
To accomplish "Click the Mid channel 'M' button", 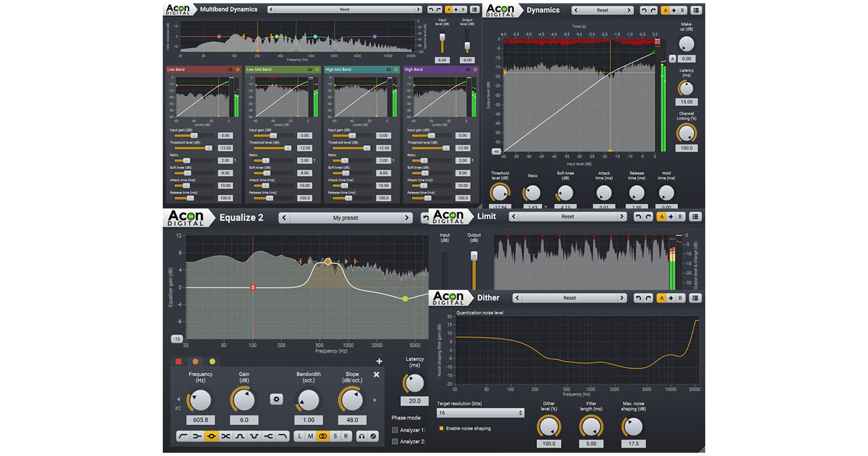I will (311, 436).
